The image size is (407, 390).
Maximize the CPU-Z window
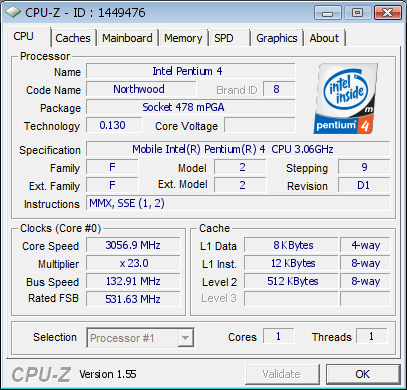pos(357,13)
